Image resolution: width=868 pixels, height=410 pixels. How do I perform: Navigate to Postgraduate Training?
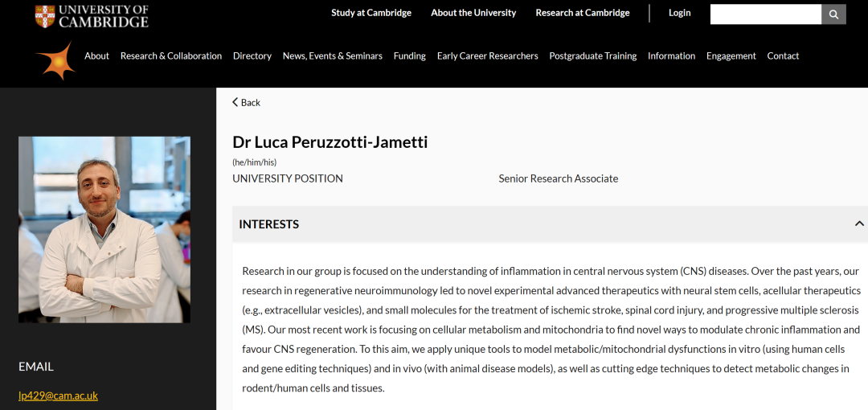tap(593, 56)
